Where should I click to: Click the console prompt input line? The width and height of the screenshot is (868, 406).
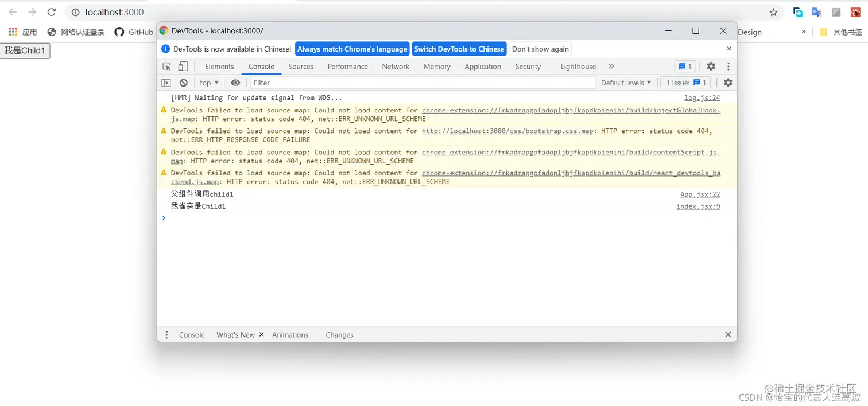point(447,218)
